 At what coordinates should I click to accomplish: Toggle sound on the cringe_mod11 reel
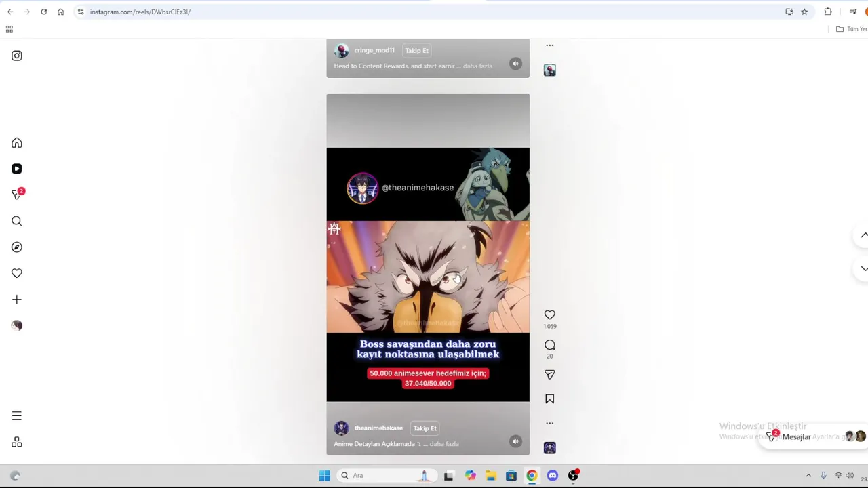515,64
